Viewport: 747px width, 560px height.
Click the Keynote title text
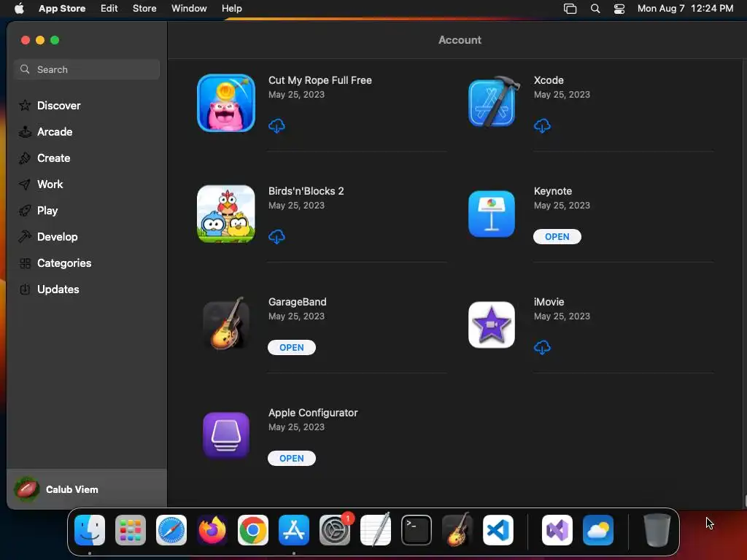(553, 191)
